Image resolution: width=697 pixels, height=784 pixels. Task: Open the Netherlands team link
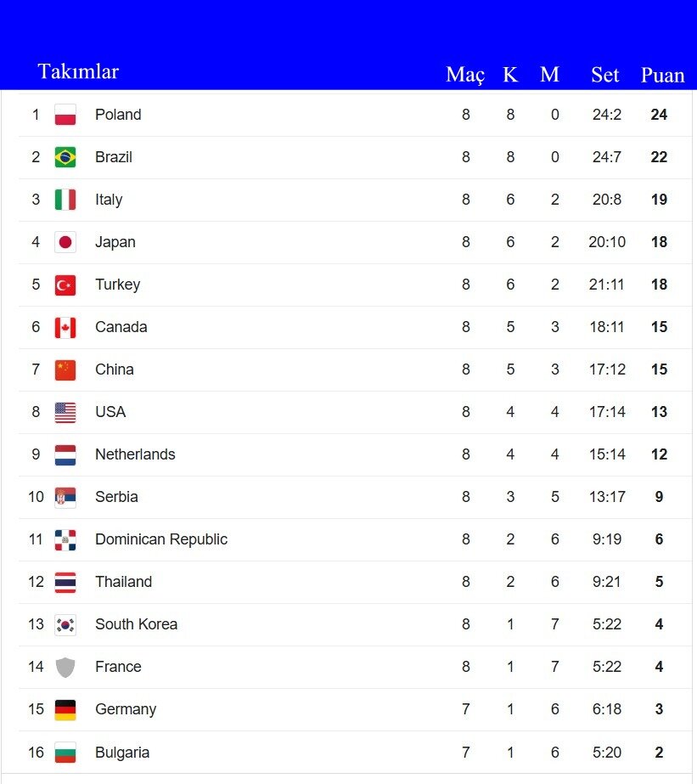tap(135, 454)
